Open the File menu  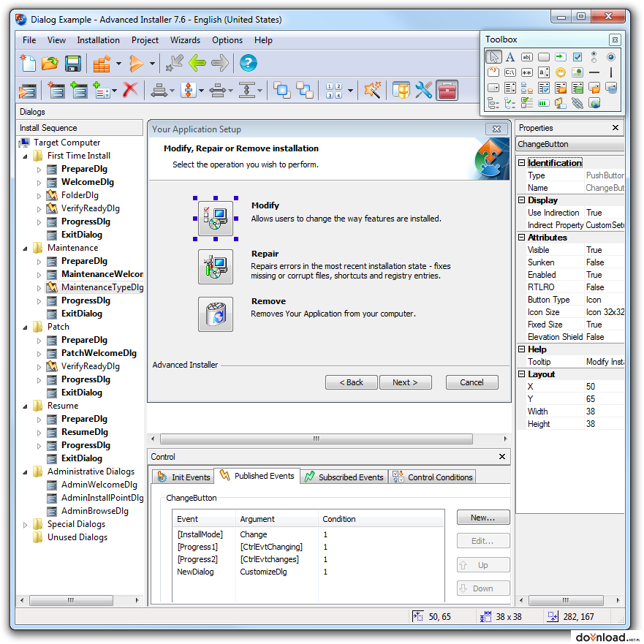coord(29,40)
